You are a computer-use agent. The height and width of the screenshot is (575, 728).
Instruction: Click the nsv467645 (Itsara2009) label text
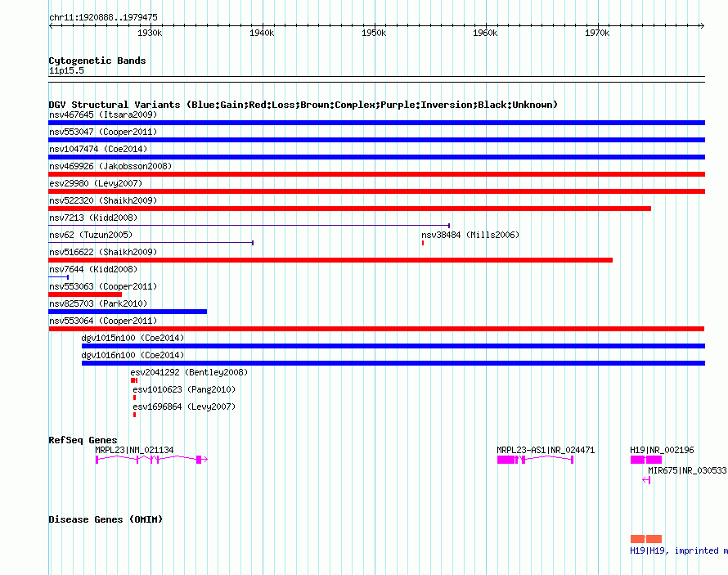pos(103,115)
